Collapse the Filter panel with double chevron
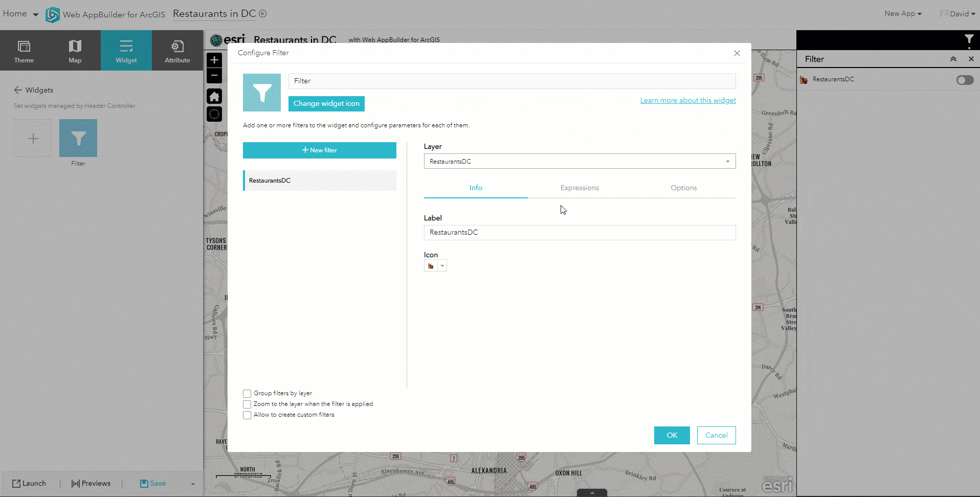This screenshot has height=497, width=980. point(953,59)
